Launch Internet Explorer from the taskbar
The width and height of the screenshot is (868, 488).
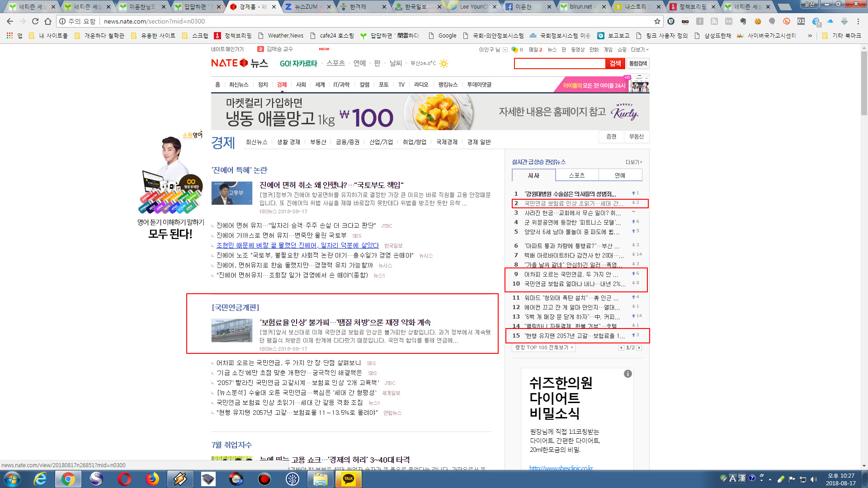(40, 479)
